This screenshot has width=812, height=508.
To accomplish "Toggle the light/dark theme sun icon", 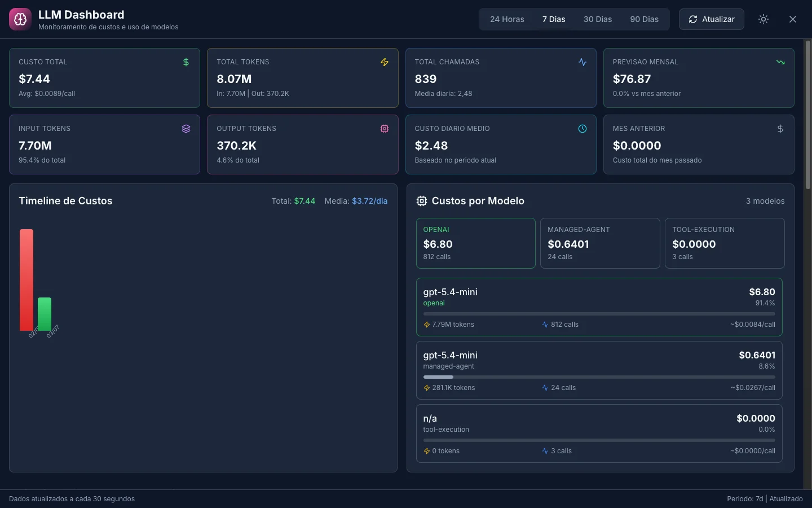I will (x=764, y=19).
